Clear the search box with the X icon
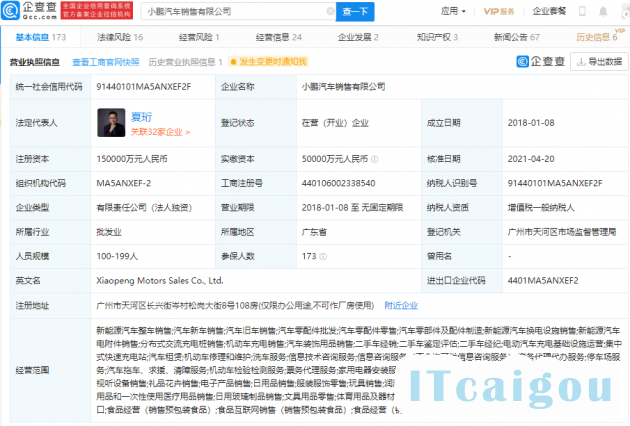Image resolution: width=630 pixels, height=426 pixels. pyautogui.click(x=330, y=11)
